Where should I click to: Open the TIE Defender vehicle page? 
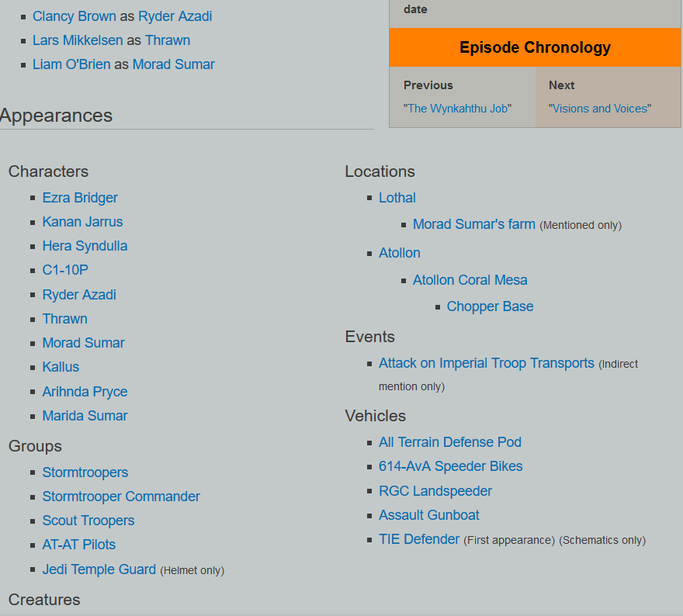click(419, 539)
